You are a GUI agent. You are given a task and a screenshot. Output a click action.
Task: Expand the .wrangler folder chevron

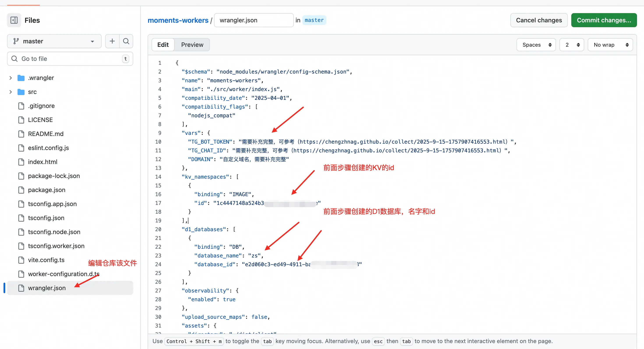[x=11, y=78]
